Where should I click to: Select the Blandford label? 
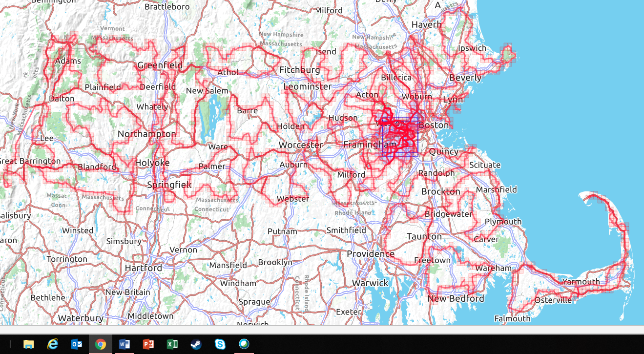[x=97, y=167]
